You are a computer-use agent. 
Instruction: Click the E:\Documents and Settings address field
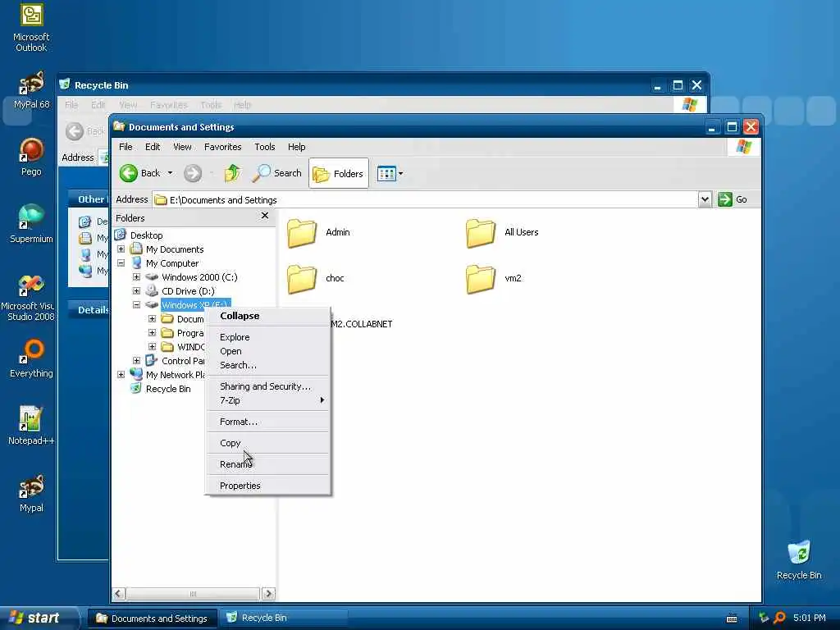tap(426, 200)
